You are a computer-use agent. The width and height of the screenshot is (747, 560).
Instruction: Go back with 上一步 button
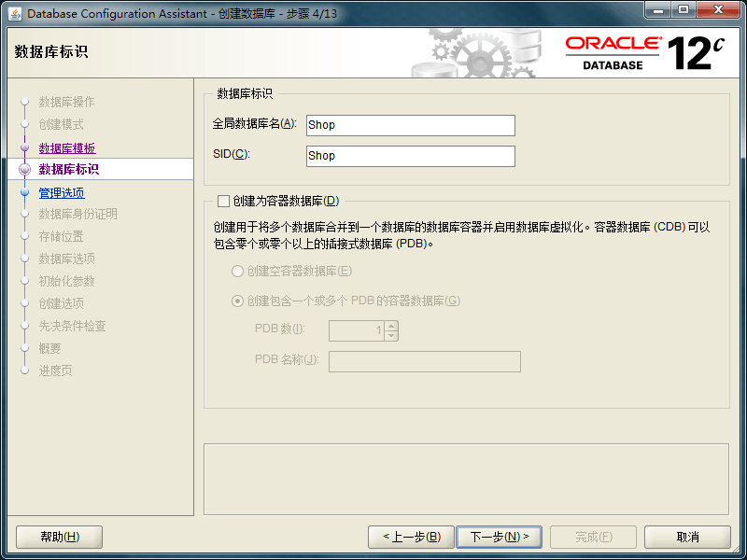(x=411, y=537)
